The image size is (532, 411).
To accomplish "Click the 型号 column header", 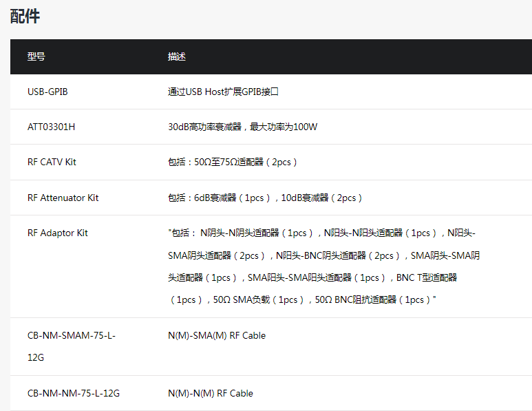I will point(36,56).
